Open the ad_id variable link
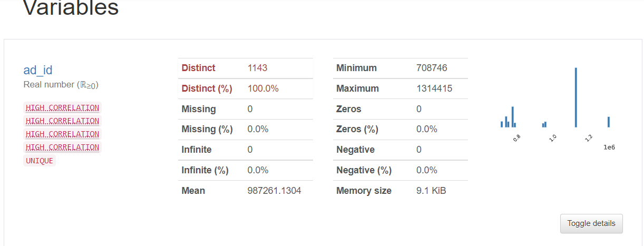Viewport: 644px width, 246px height. point(38,70)
